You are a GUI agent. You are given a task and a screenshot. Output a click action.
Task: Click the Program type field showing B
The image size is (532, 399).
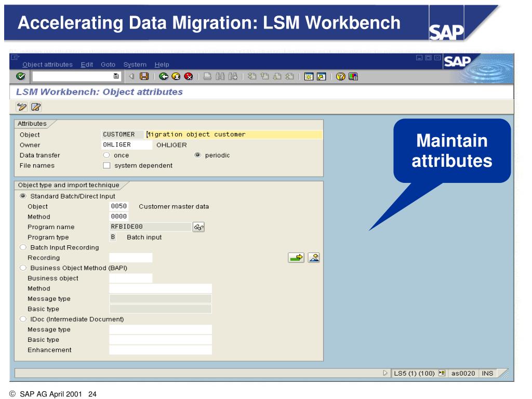click(x=113, y=237)
